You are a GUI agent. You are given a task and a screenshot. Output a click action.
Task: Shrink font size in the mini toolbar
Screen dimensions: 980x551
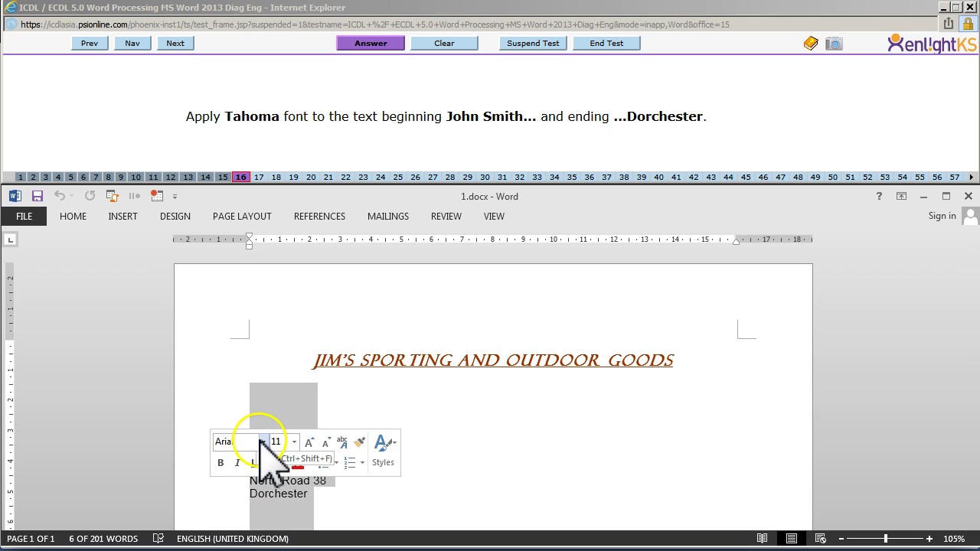(x=326, y=442)
